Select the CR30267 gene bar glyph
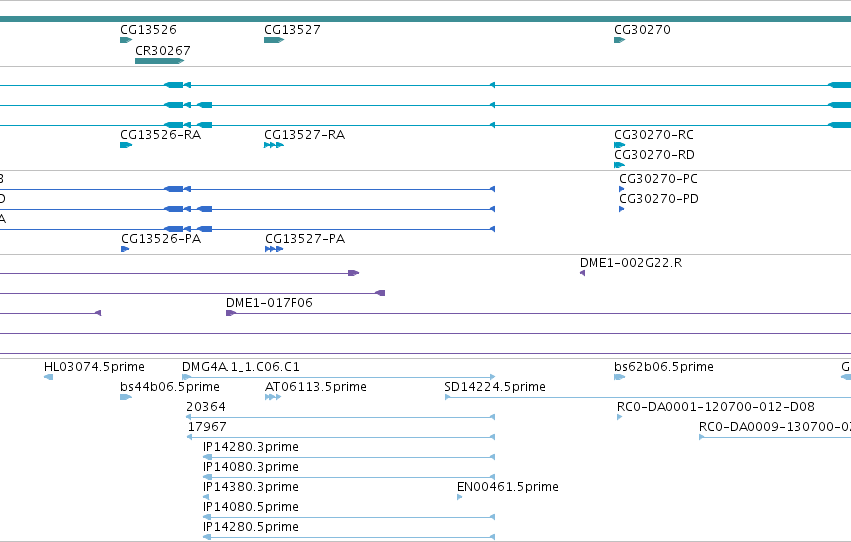Image resolution: width=851 pixels, height=542 pixels. click(160, 61)
